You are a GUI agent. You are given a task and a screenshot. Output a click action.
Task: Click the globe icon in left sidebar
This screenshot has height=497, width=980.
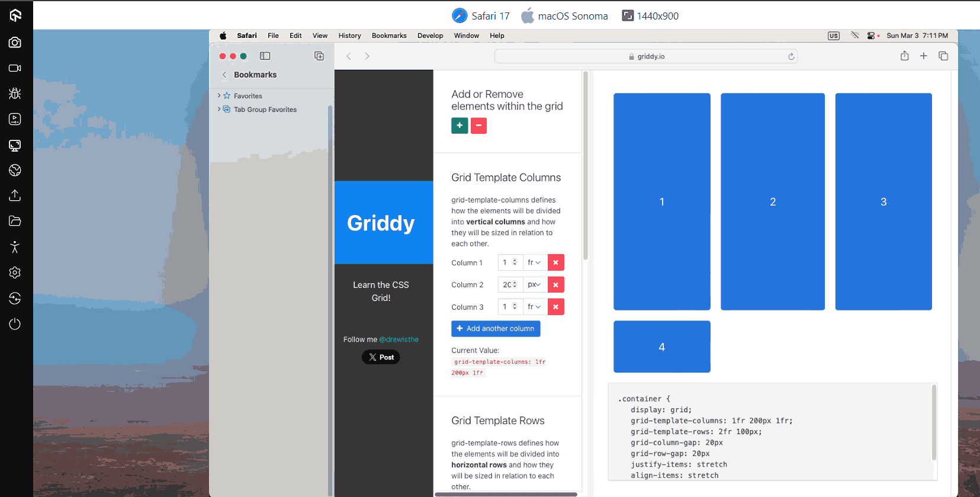(15, 171)
